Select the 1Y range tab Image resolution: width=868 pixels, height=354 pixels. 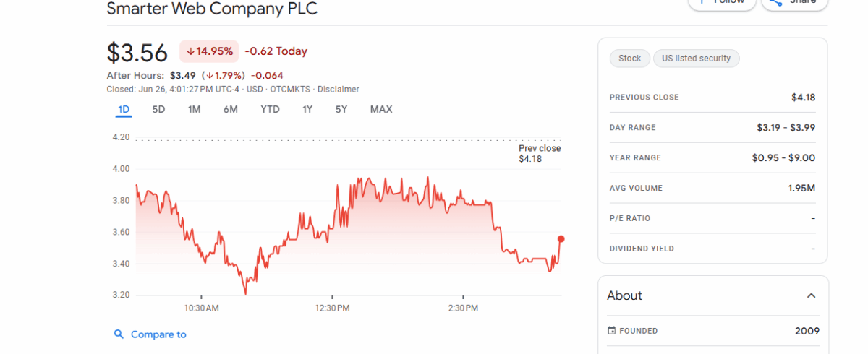(307, 110)
